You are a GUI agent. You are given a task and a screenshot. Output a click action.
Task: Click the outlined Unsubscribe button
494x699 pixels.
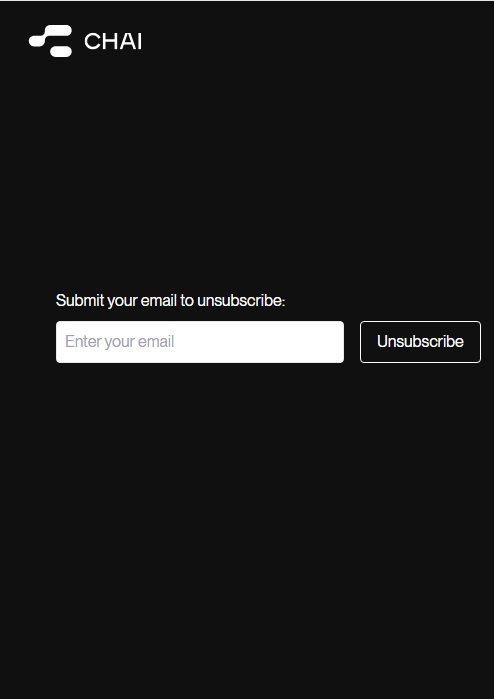pyautogui.click(x=420, y=342)
